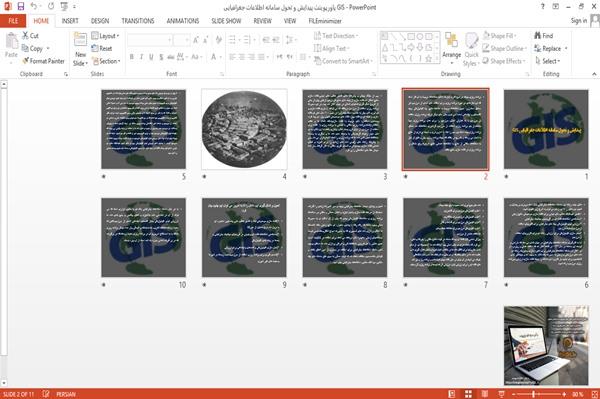Open the FILEminimizer tab

click(325, 21)
